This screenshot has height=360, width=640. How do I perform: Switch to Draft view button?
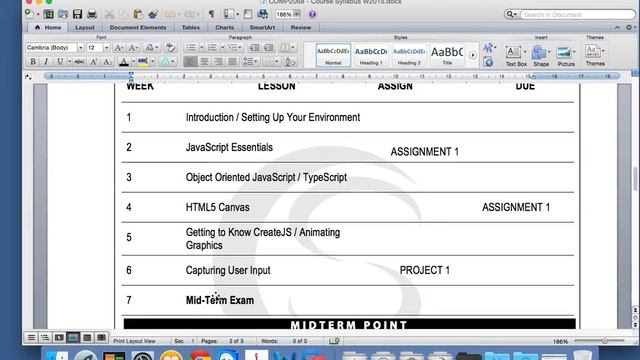pyautogui.click(x=31, y=338)
